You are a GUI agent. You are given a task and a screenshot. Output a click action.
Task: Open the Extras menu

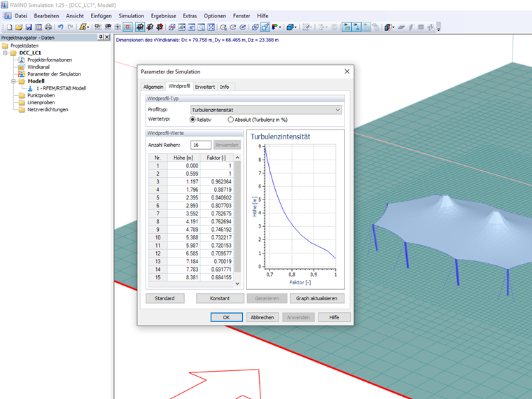pyautogui.click(x=190, y=16)
